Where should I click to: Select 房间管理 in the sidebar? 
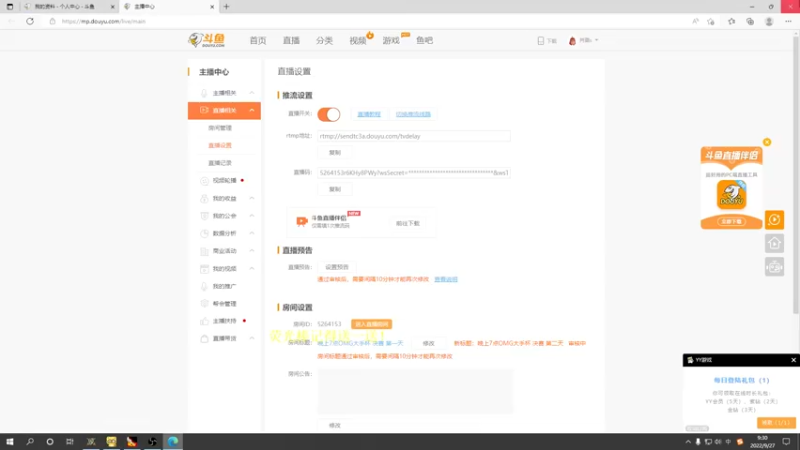point(220,128)
